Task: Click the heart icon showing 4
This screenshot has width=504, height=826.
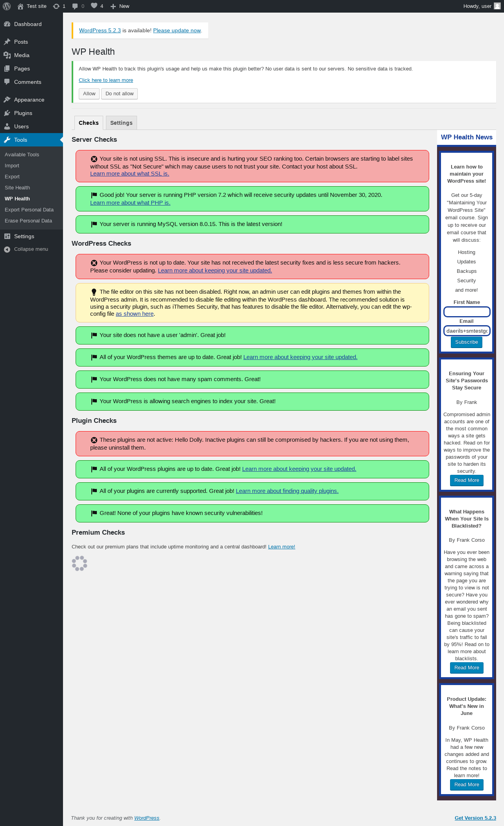Action: [x=97, y=6]
